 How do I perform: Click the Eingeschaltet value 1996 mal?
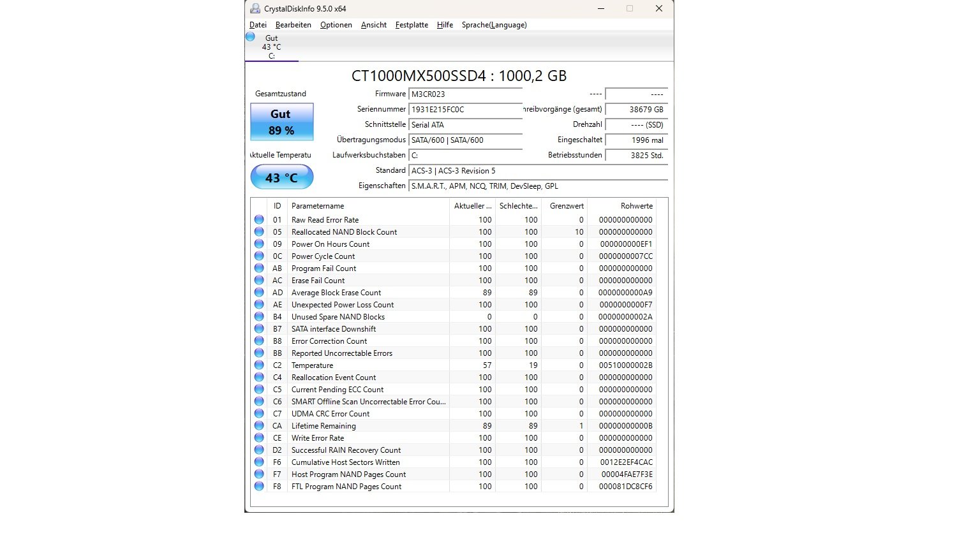point(636,140)
